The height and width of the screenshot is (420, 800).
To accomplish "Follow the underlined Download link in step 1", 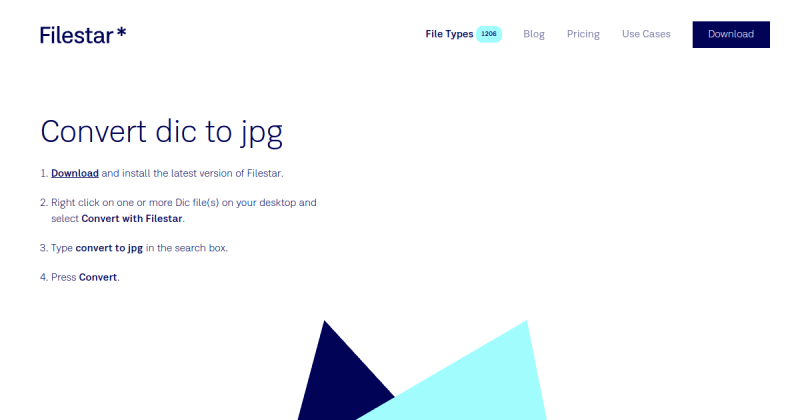I will click(x=75, y=173).
